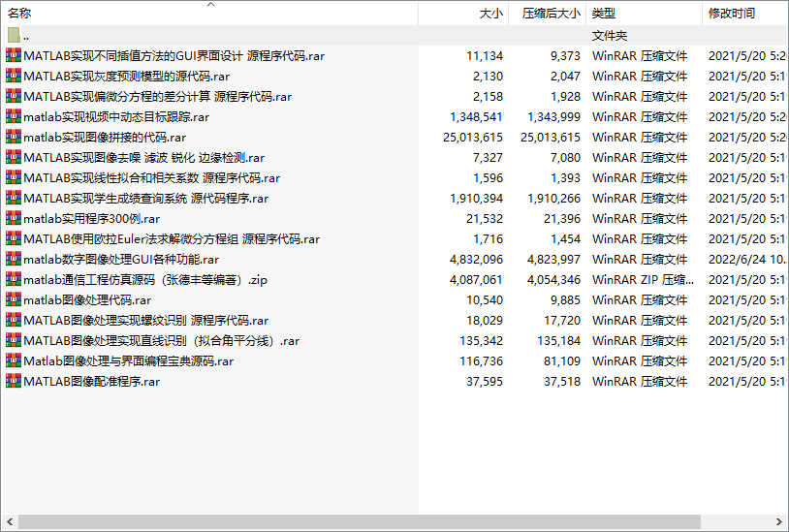The image size is (789, 532).
Task: Click compressed size value 4,823,997
Action: (553, 260)
